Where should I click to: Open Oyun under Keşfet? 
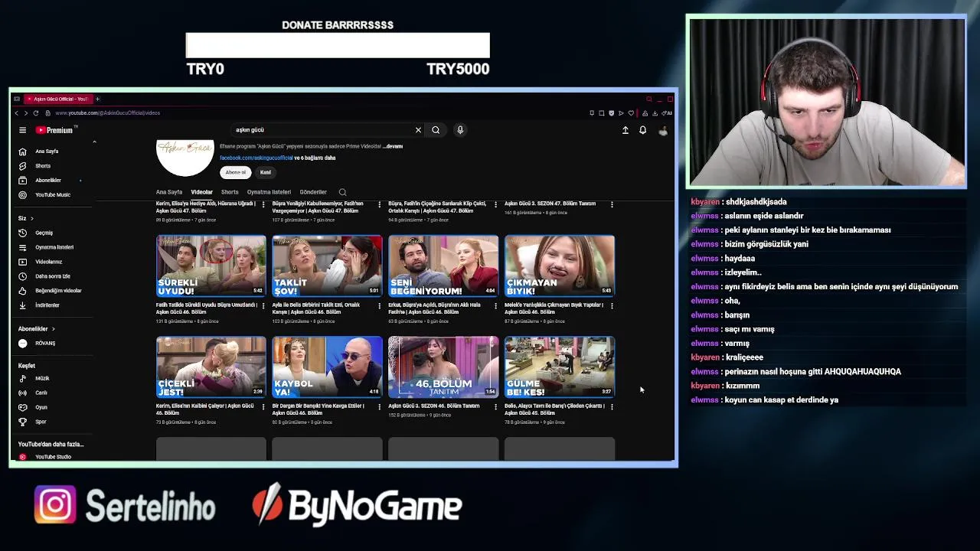tap(41, 408)
